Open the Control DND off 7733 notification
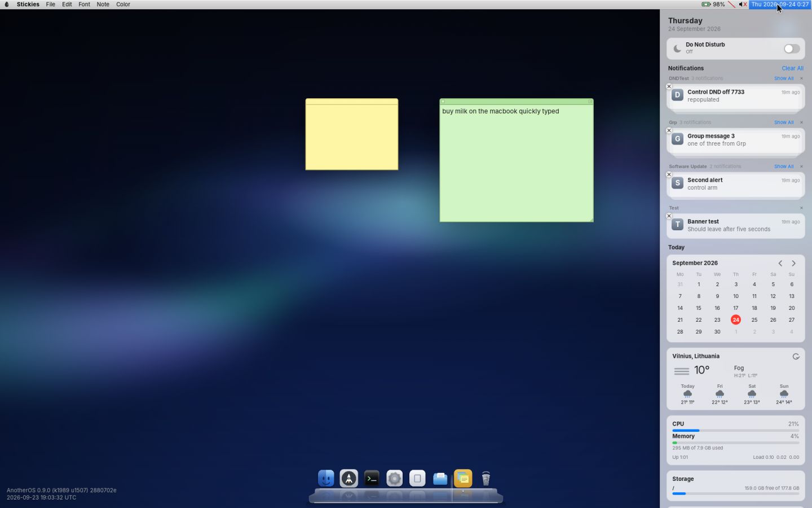The height and width of the screenshot is (508, 812). [736, 96]
